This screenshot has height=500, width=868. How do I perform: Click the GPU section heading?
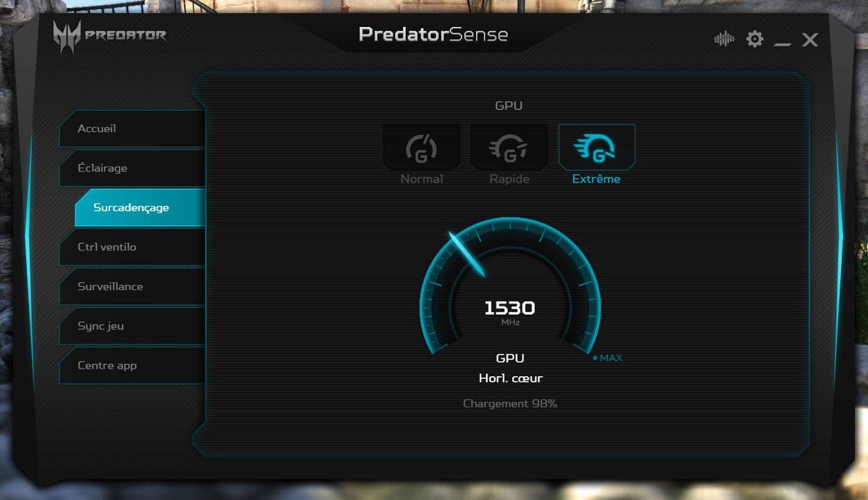[x=509, y=106]
